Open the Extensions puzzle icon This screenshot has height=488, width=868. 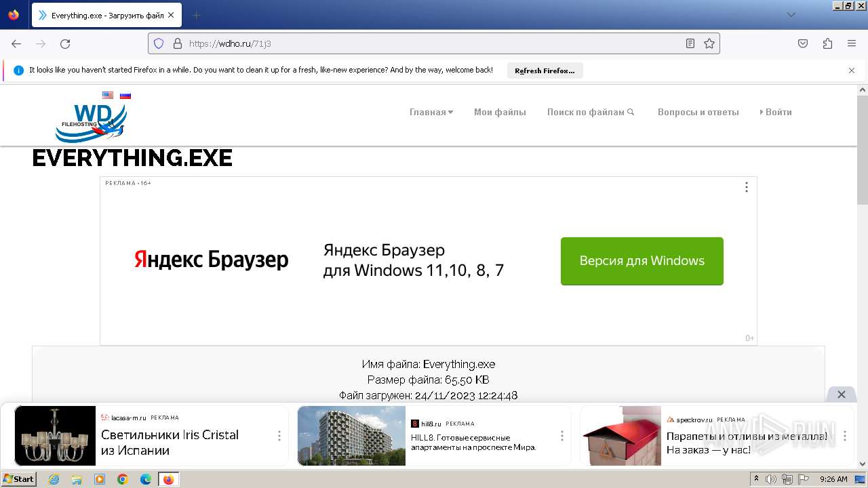click(827, 43)
